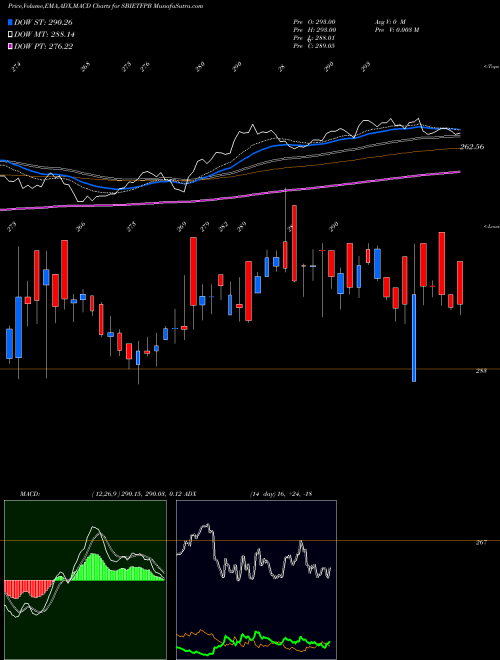This screenshot has height=660, width=500.
Task: Click the 'Pre C: 289.05' value
Action: 314,46
